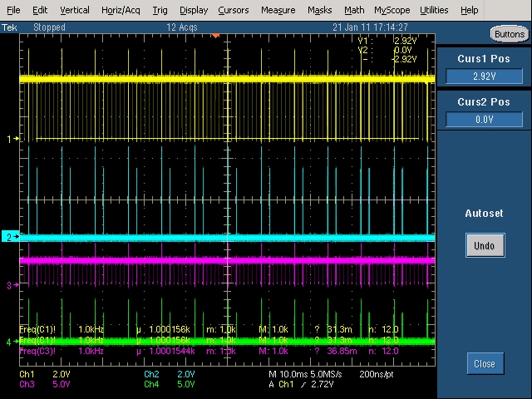This screenshot has height=399, width=532.
Task: Open the Measure menu
Action: click(x=278, y=10)
